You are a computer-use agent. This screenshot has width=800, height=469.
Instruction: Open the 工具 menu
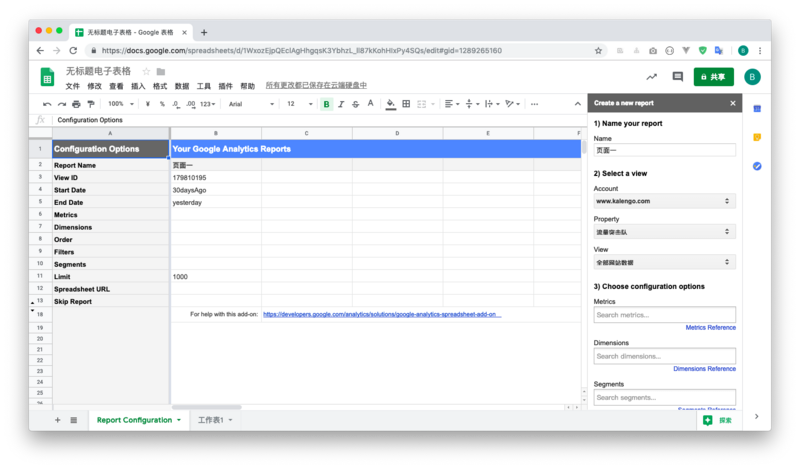point(204,86)
